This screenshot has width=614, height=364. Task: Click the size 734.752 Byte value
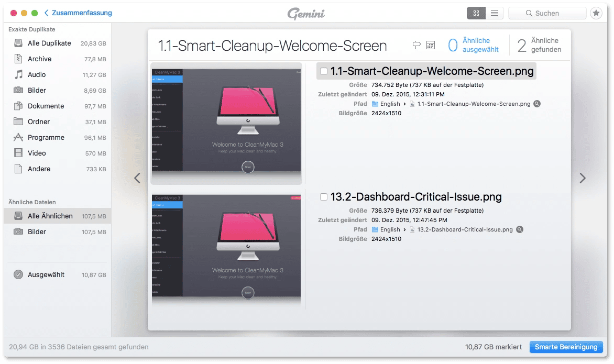pos(427,85)
